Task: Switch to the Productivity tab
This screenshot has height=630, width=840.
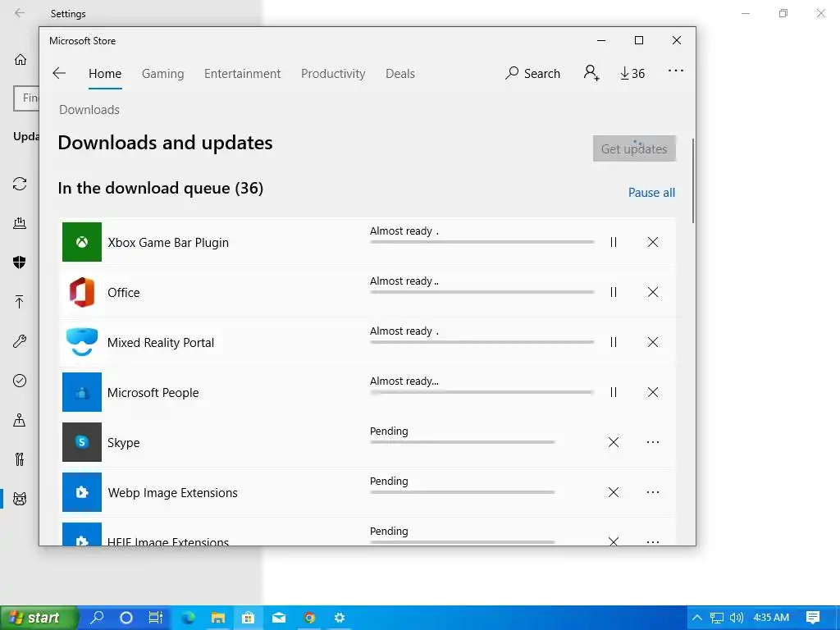Action: pos(333,73)
